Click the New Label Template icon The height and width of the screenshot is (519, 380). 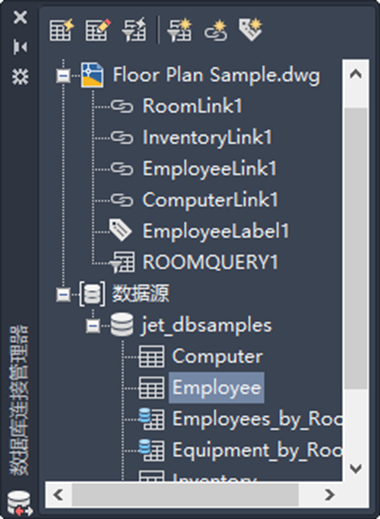pos(251,30)
